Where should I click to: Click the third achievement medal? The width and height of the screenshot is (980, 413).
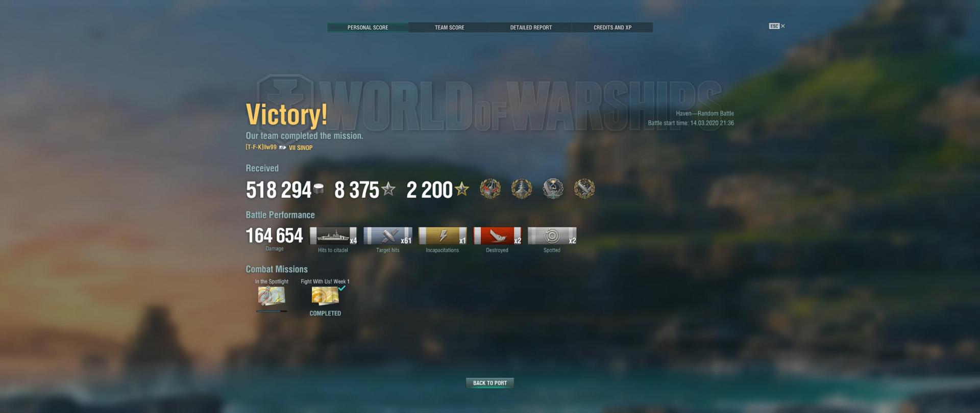[553, 189]
